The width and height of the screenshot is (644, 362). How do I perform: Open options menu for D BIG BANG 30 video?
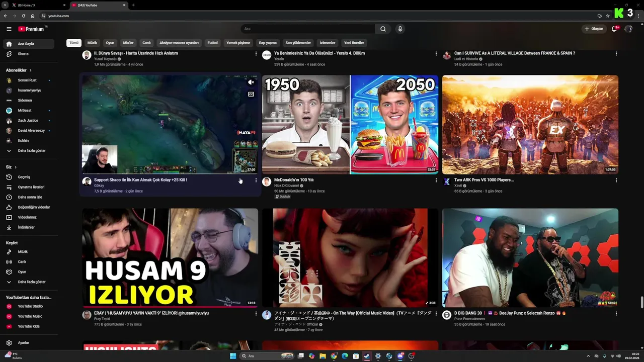pyautogui.click(x=616, y=313)
